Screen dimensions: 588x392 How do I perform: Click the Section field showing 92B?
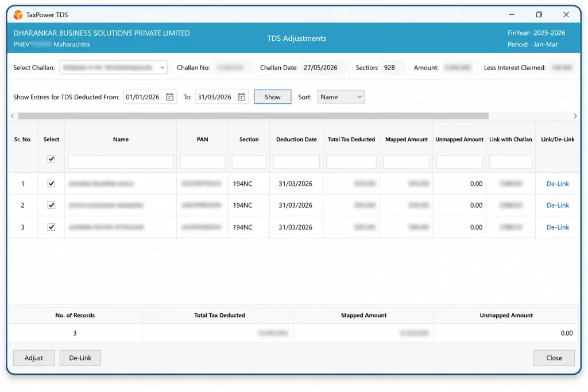click(x=393, y=68)
